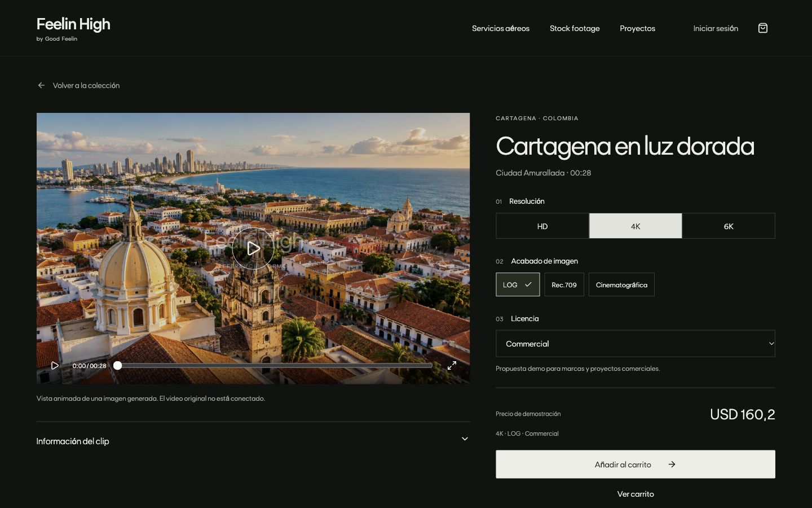Click the small play icon in video controls
This screenshot has width=812, height=508.
(55, 366)
